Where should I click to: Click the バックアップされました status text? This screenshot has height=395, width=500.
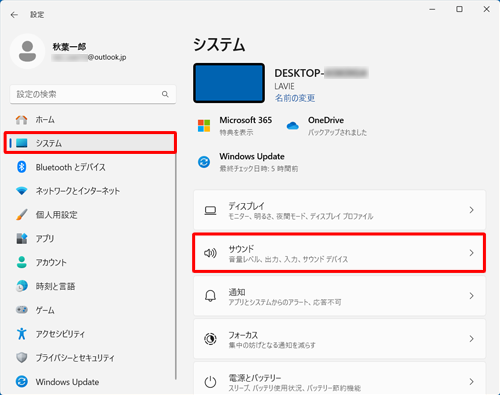[337, 132]
